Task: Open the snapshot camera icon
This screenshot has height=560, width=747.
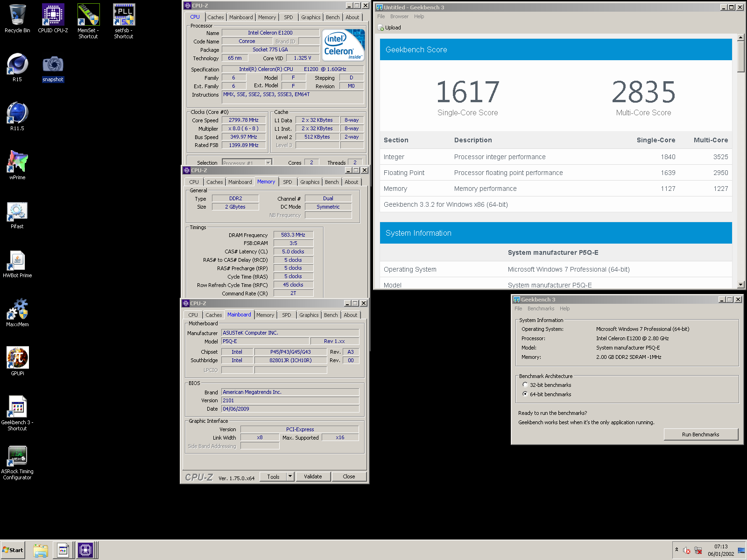Action: [x=53, y=68]
